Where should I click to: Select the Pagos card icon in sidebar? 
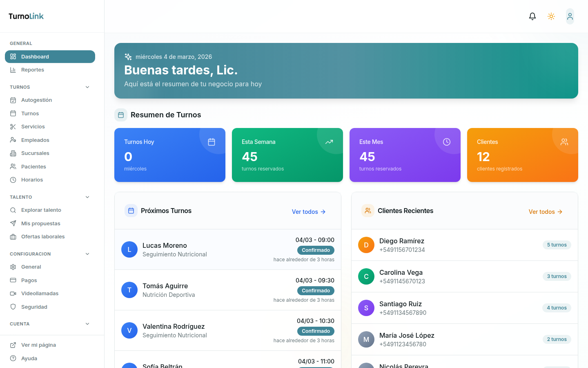13,280
